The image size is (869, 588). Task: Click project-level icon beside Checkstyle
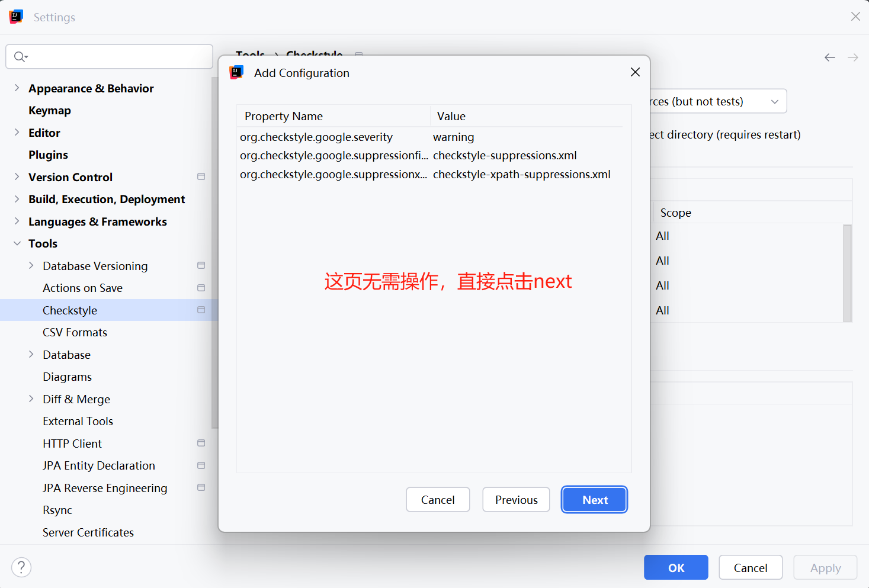[x=201, y=310]
